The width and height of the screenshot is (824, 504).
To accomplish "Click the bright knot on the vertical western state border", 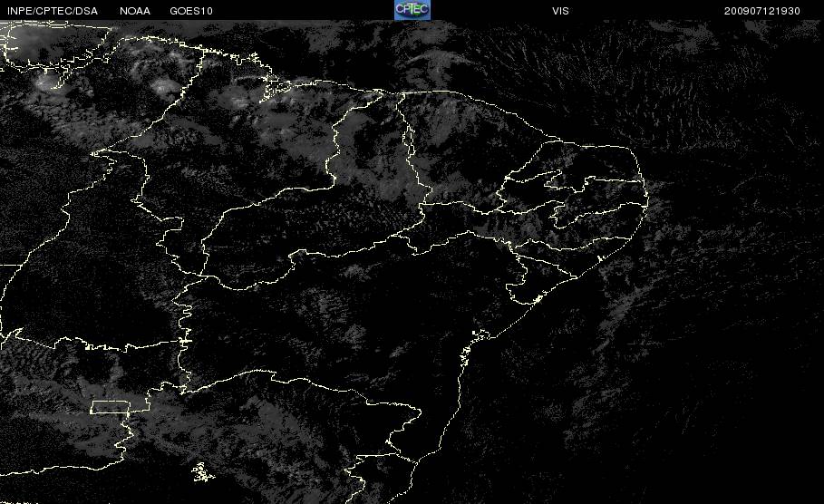I will pyautogui.click(x=184, y=341).
